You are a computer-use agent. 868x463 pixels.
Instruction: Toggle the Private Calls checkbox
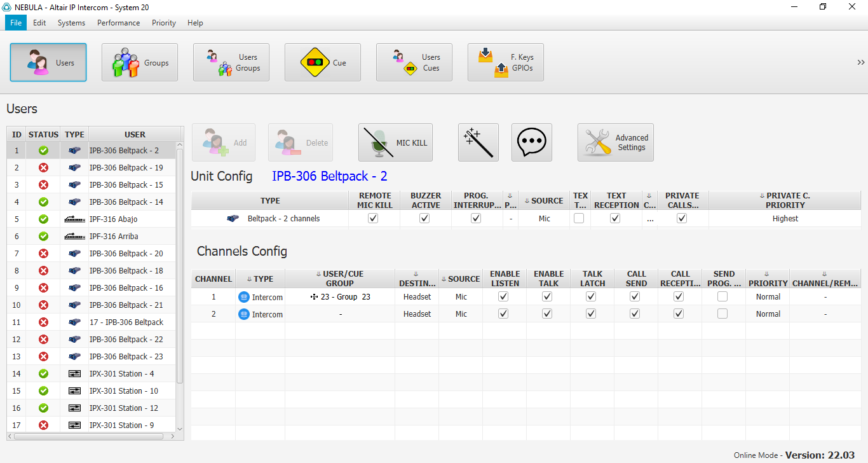(682, 218)
